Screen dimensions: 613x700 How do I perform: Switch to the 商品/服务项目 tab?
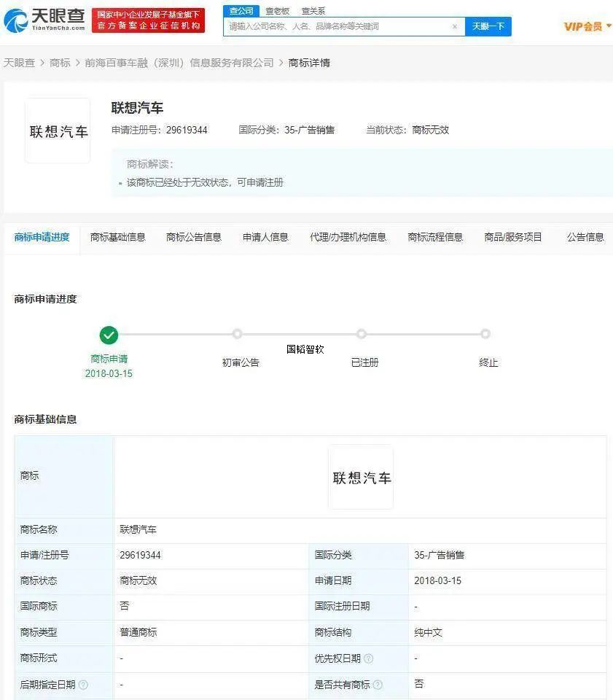513,238
